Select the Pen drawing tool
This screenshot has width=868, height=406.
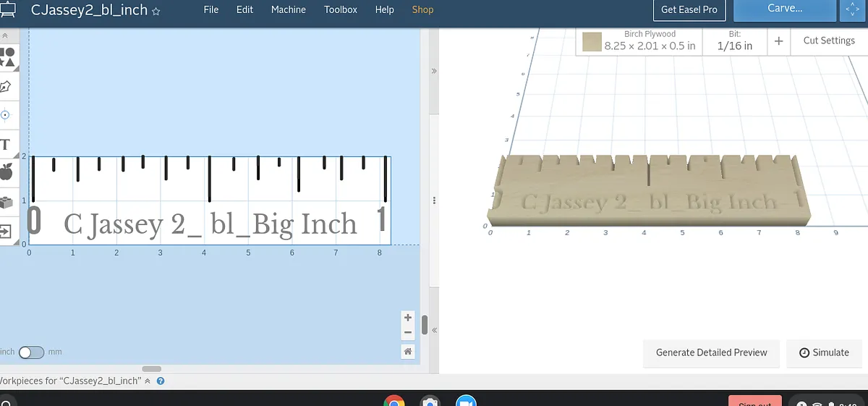[x=6, y=87]
